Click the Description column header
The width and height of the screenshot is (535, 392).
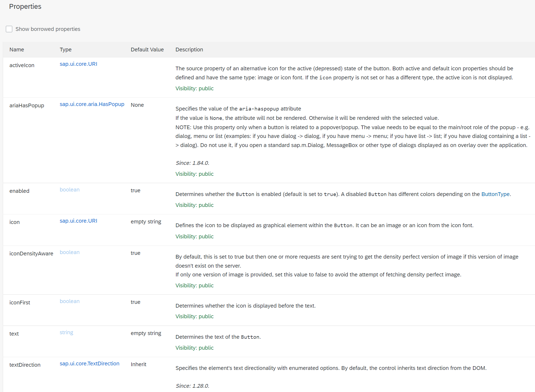tap(189, 50)
